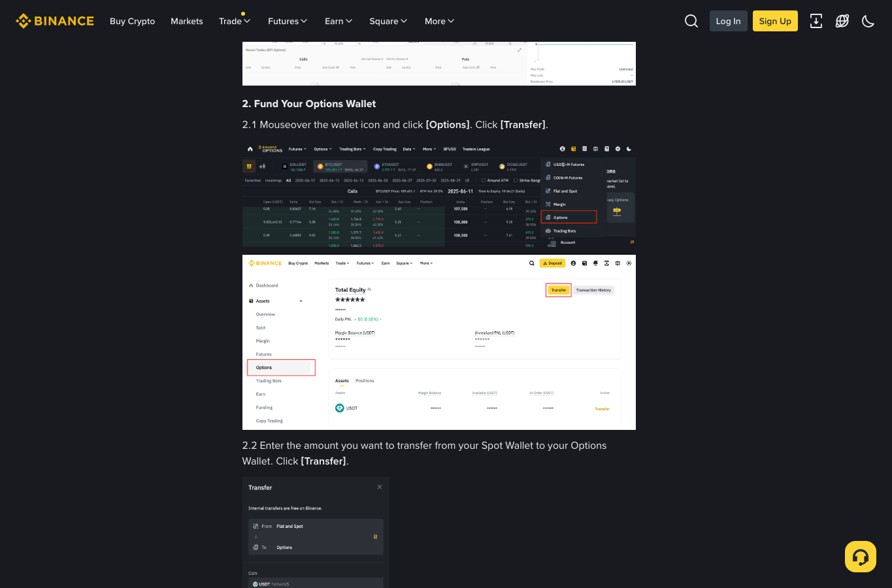Click the X icon in the Transfer dialog screenshot
The image size is (892, 588).
[x=380, y=487]
